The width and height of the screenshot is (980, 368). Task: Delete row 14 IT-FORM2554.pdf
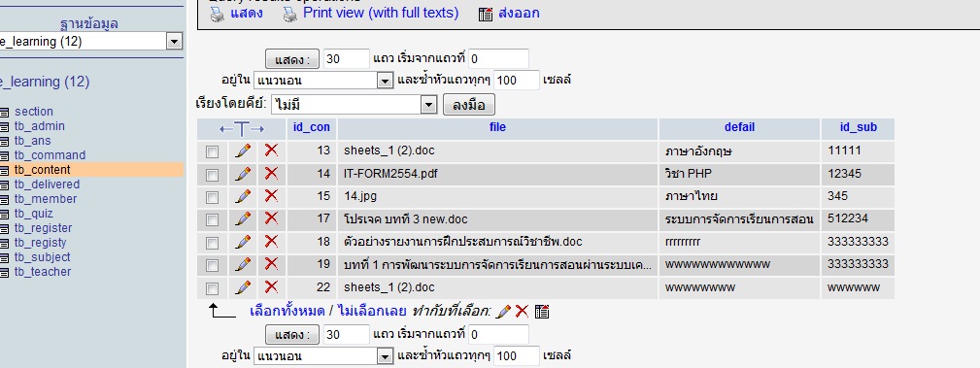coord(271,173)
